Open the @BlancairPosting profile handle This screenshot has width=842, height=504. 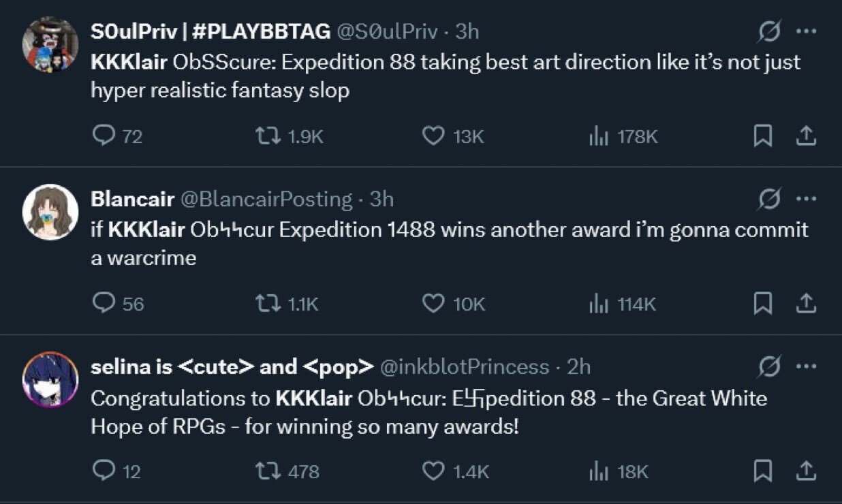click(x=265, y=199)
